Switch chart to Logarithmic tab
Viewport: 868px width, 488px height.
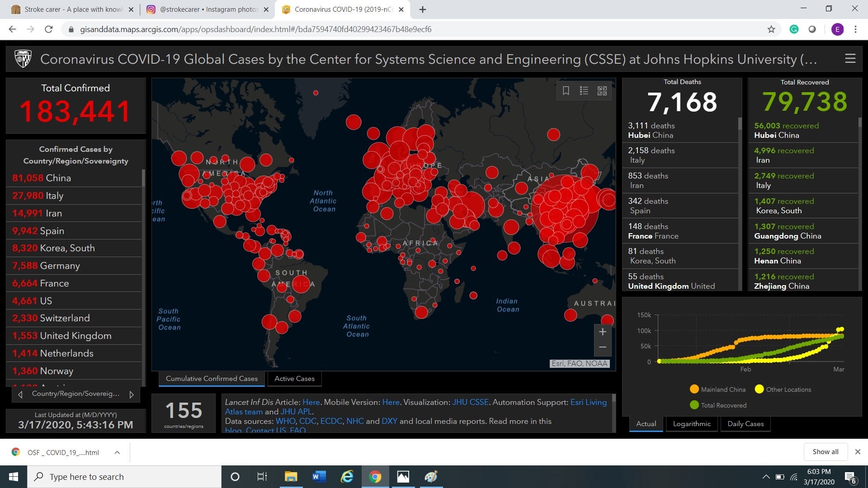click(x=691, y=424)
